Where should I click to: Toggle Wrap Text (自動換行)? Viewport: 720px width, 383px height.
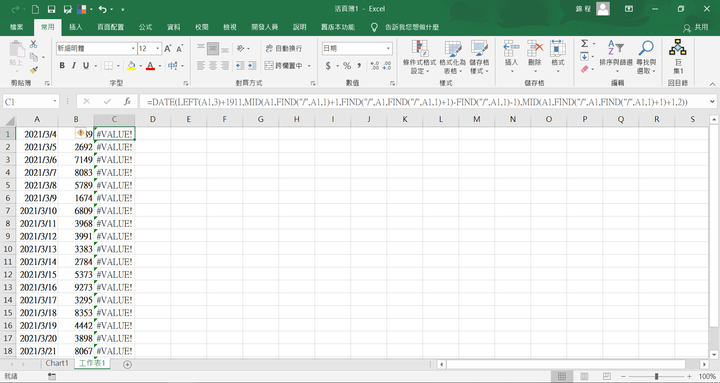(283, 48)
